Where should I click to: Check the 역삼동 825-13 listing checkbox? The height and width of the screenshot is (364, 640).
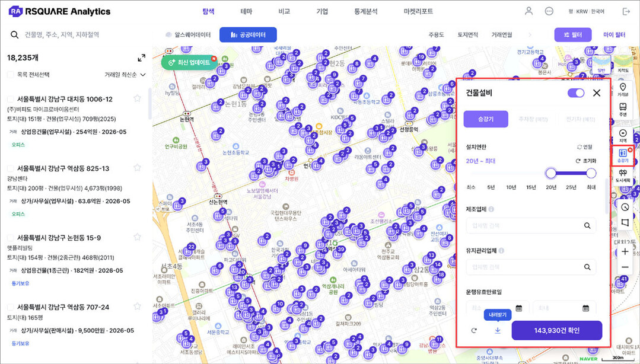point(11,168)
